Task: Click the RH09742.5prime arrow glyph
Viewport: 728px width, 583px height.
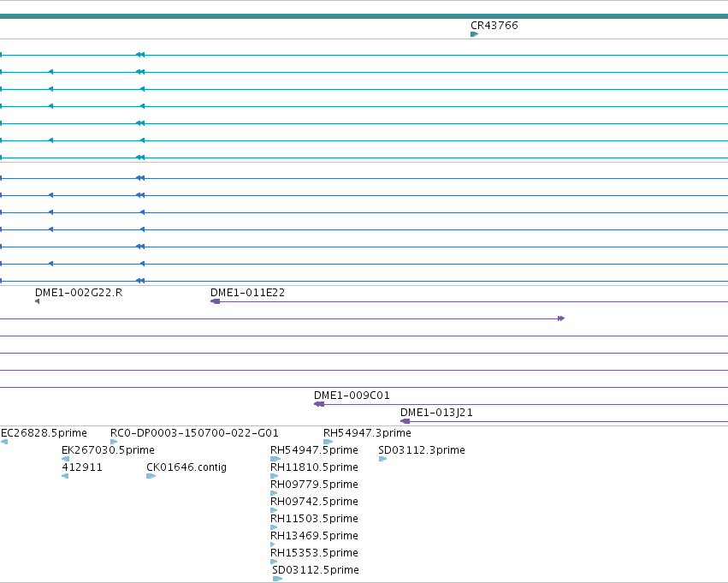Action: pyautogui.click(x=274, y=510)
